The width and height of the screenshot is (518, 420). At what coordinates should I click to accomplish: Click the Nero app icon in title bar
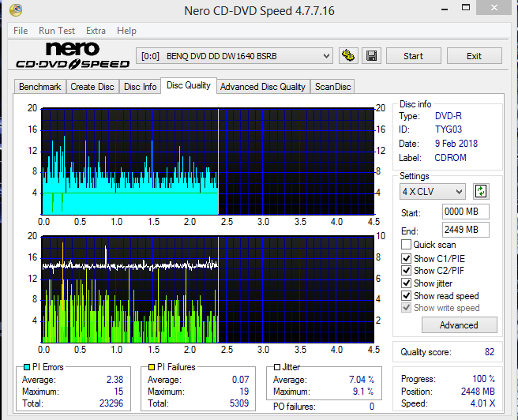tap(16, 10)
